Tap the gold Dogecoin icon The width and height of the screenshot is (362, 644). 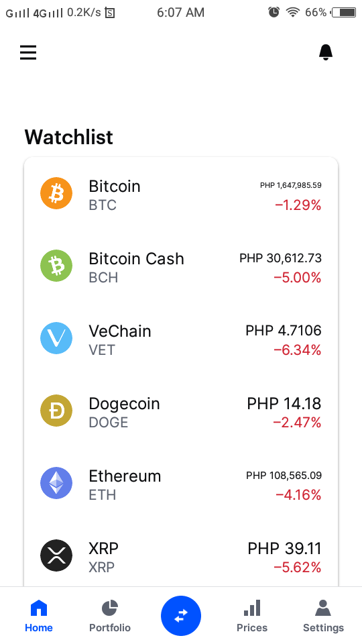(56, 411)
